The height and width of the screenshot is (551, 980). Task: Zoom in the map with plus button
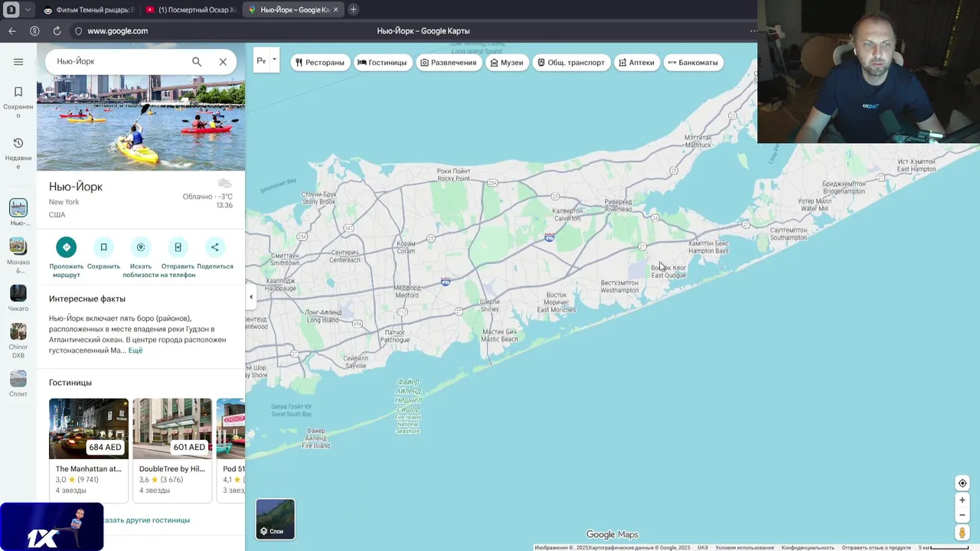[962, 500]
